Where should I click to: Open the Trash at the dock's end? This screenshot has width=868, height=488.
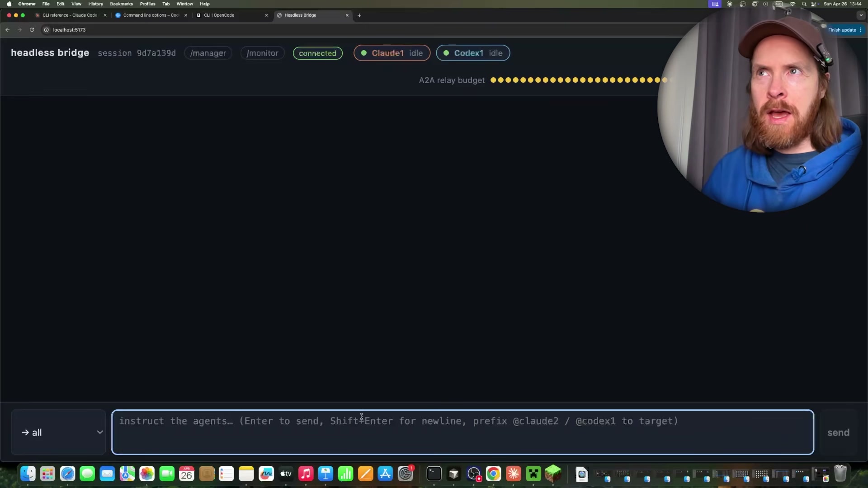pos(840,474)
